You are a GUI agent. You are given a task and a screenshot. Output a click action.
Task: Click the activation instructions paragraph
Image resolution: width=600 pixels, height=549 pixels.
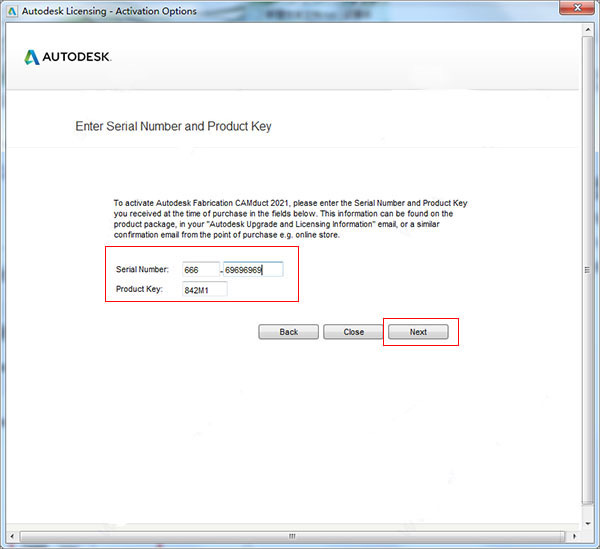click(290, 219)
